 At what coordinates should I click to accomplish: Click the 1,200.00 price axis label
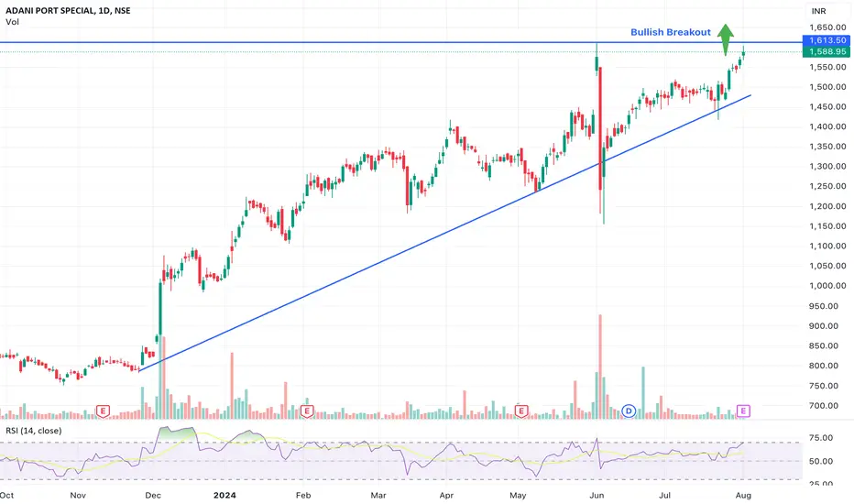click(827, 206)
